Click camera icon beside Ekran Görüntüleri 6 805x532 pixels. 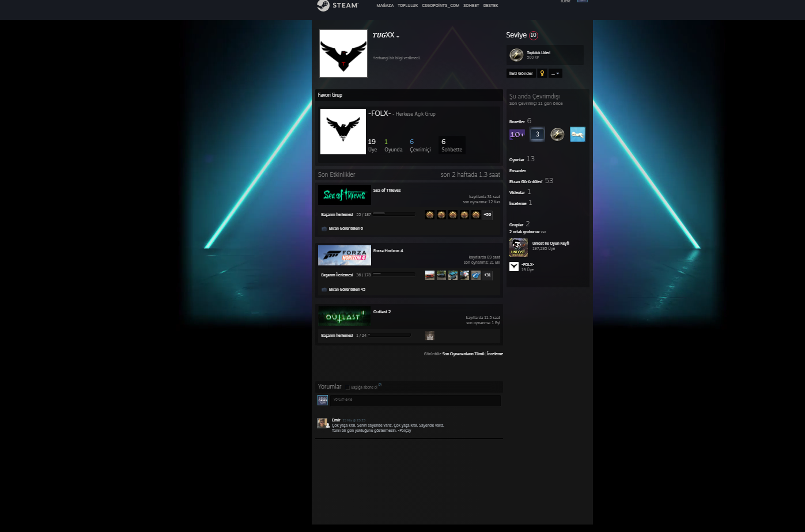pyautogui.click(x=324, y=229)
